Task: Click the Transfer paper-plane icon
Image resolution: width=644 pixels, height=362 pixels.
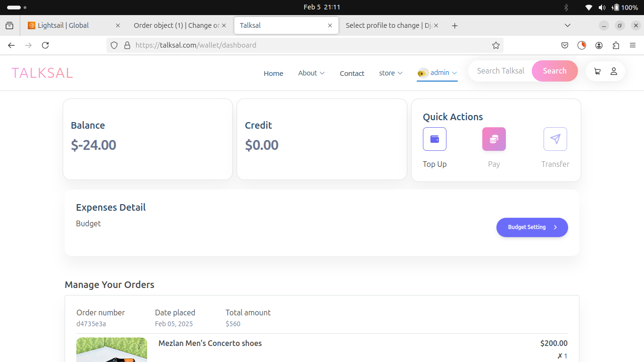Action: (x=555, y=139)
